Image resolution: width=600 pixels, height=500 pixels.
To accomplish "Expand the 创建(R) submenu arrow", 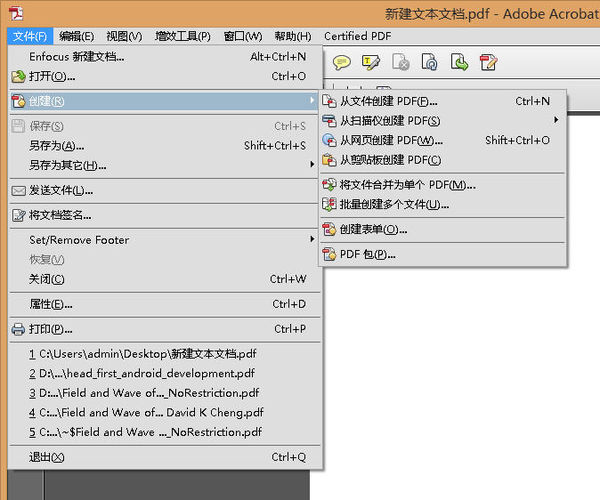I will pyautogui.click(x=312, y=101).
